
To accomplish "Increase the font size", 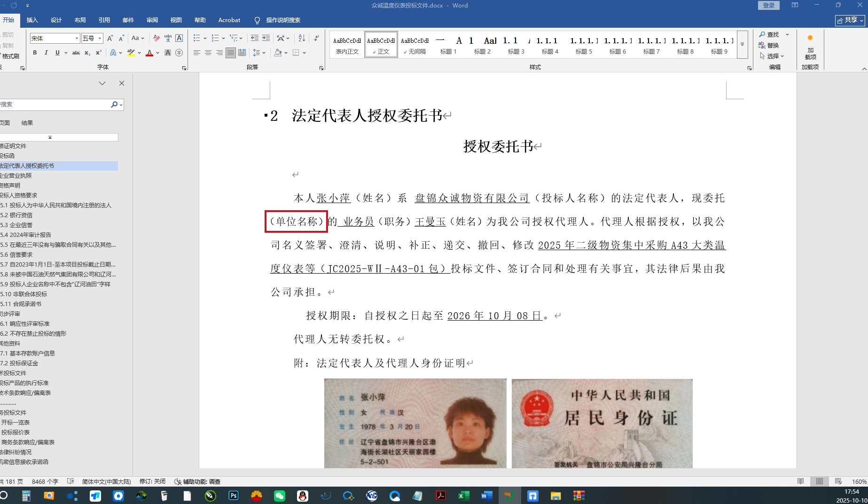I will 110,38.
